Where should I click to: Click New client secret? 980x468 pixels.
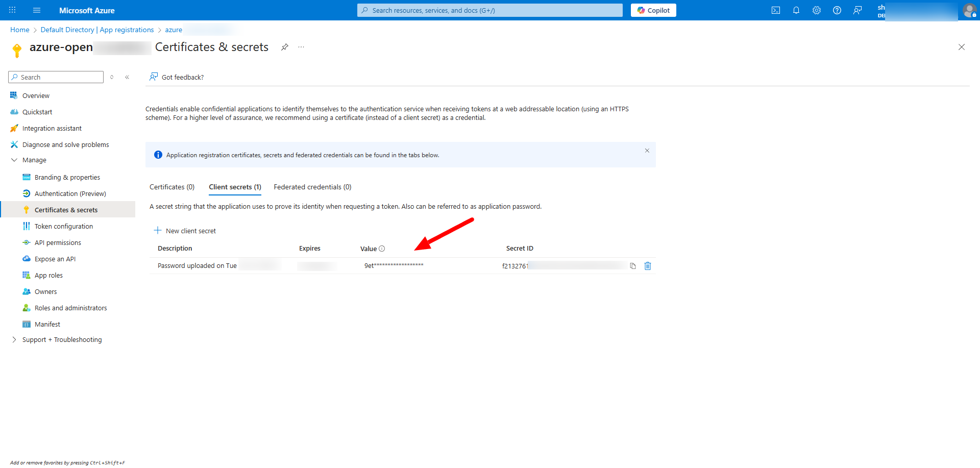185,231
